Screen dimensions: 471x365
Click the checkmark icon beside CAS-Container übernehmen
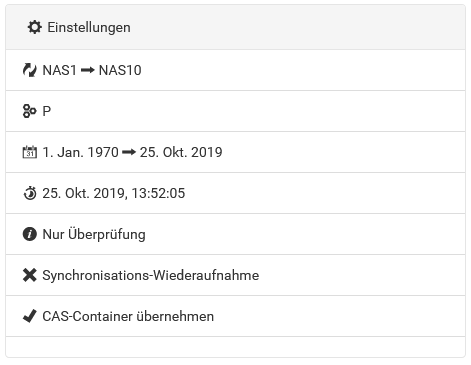(30, 316)
